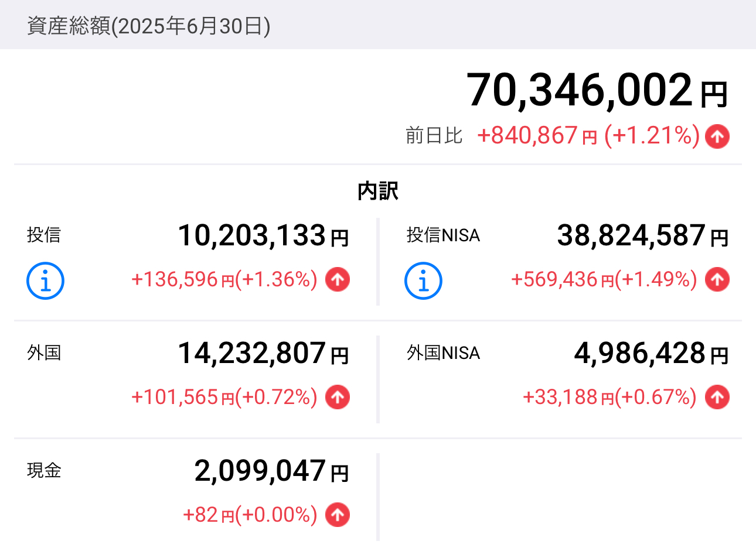Click up arrow next to +0.72%
Screen dimensions: 756x551
pyautogui.click(x=338, y=398)
